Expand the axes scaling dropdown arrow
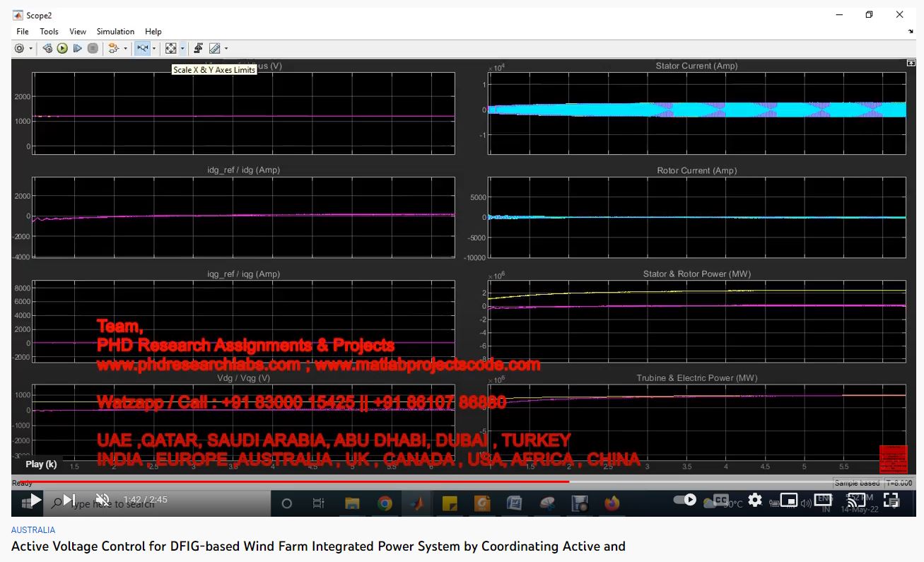This screenshot has width=924, height=562. (182, 49)
